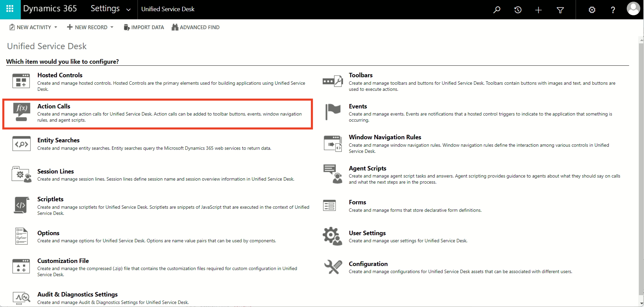Click Advanced Find in the command bar
644x307 pixels.
coord(195,27)
